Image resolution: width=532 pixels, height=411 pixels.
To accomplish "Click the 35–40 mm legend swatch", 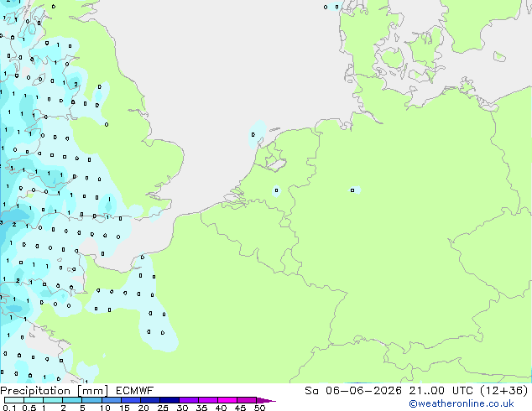I will [207, 400].
